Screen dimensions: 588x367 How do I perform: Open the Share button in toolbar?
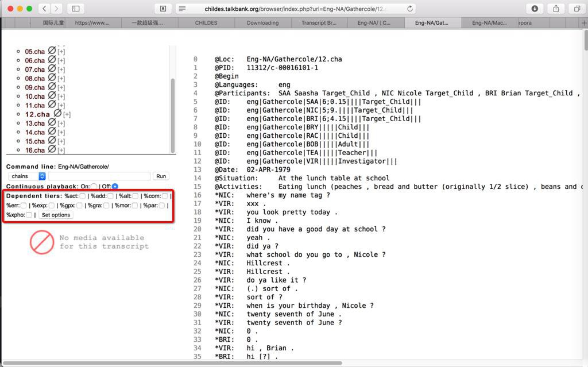pyautogui.click(x=556, y=9)
